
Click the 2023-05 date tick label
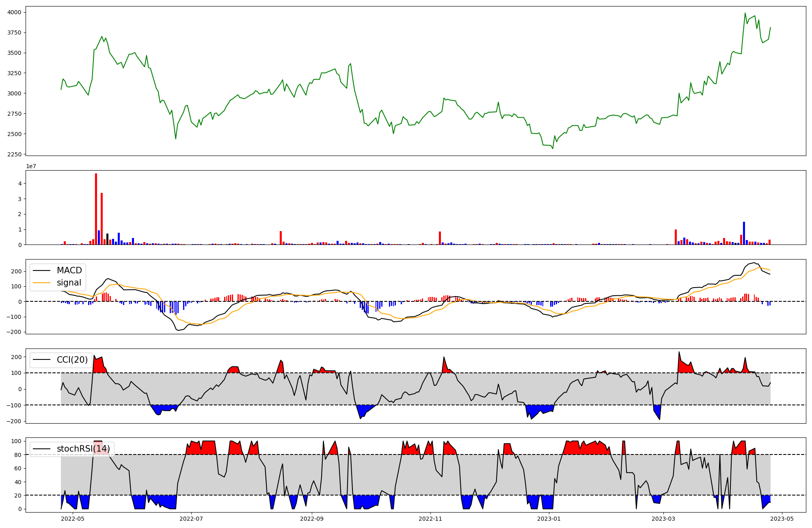pyautogui.click(x=782, y=519)
